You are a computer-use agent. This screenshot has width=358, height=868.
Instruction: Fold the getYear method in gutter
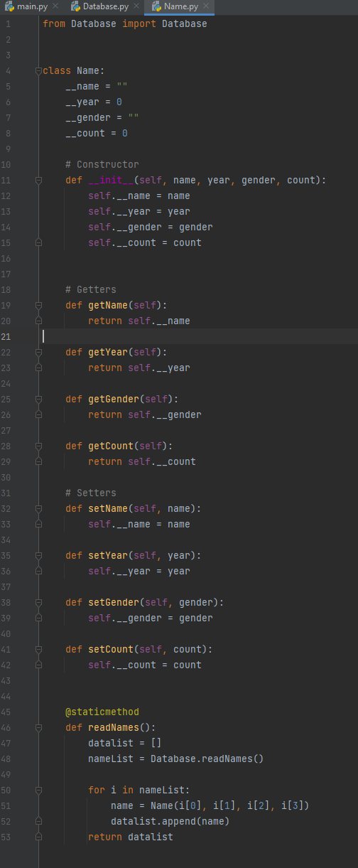(x=39, y=353)
